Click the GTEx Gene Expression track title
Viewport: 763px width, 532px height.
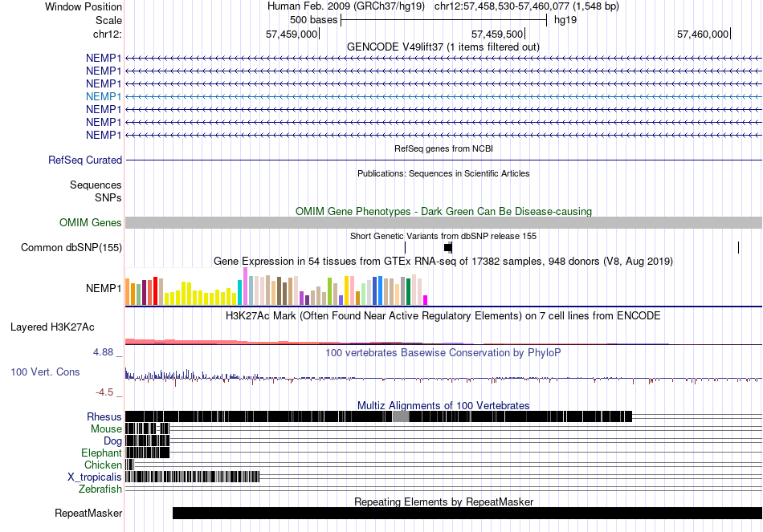click(443, 261)
